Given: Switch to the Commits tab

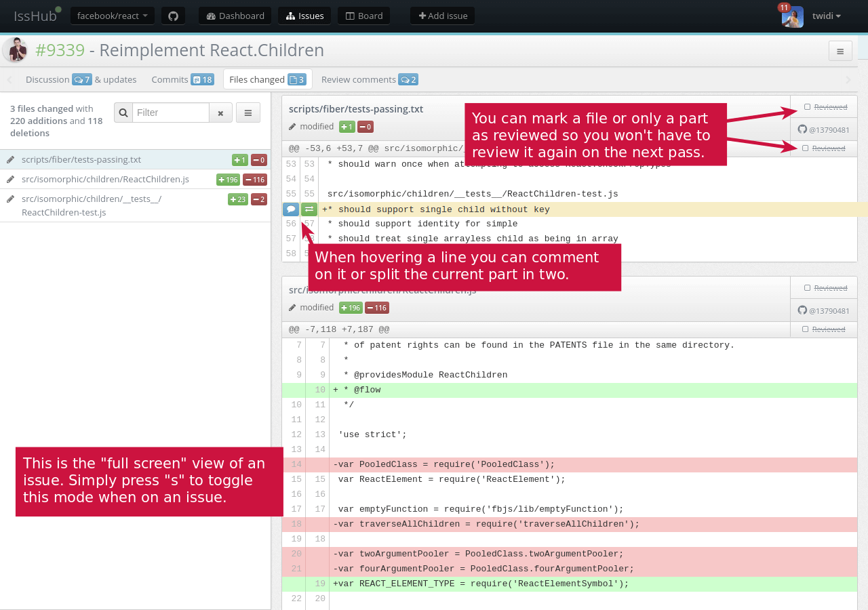Looking at the screenshot, I should pos(182,79).
